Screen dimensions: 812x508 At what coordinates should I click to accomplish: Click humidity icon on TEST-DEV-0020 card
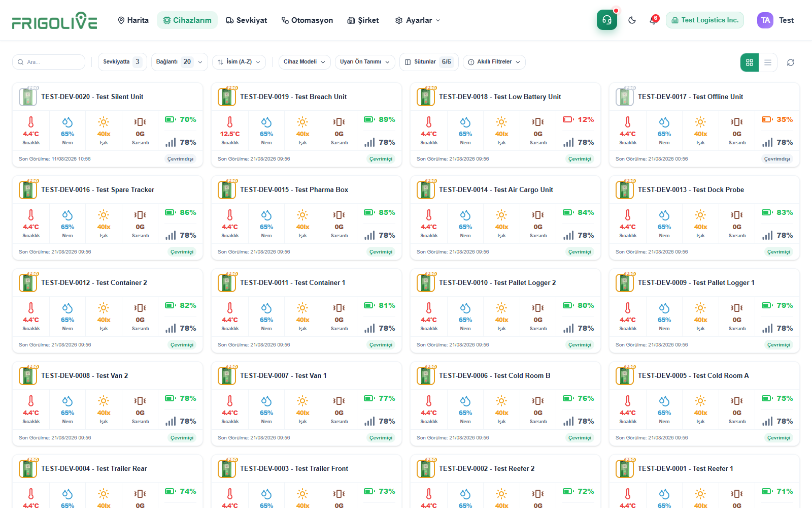67,122
